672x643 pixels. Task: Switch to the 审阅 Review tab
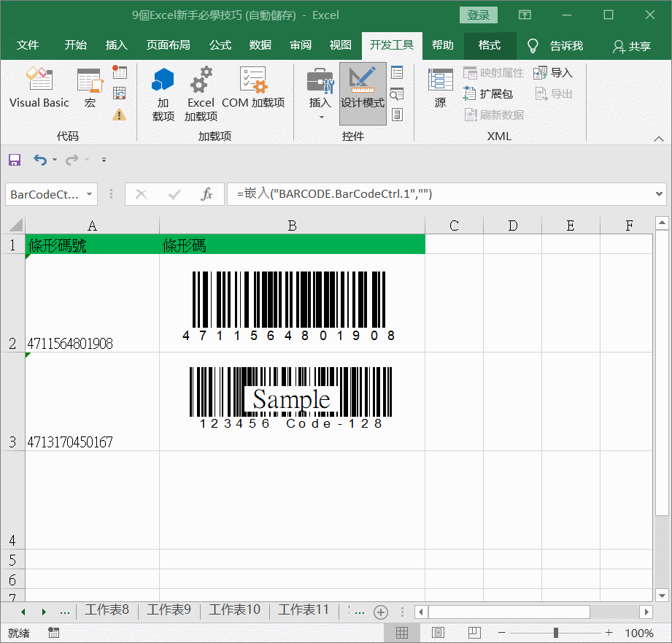(301, 45)
